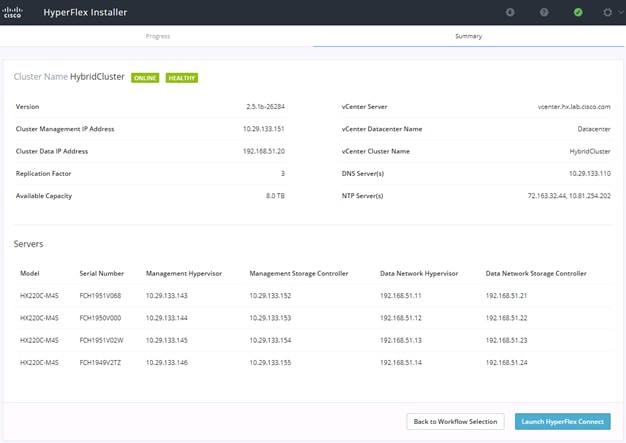The image size is (626, 443).
Task: Click the ONLINE status badge
Action: tap(145, 78)
